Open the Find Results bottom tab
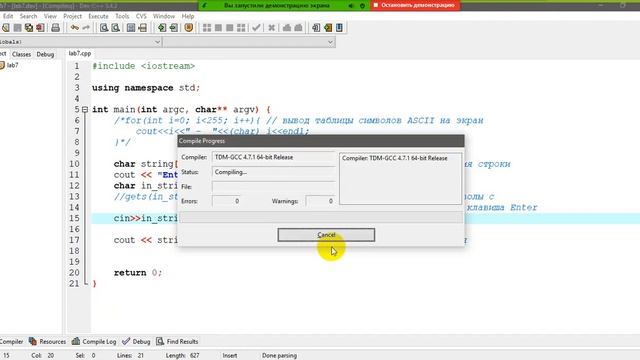The image size is (640, 360). pyautogui.click(x=177, y=341)
